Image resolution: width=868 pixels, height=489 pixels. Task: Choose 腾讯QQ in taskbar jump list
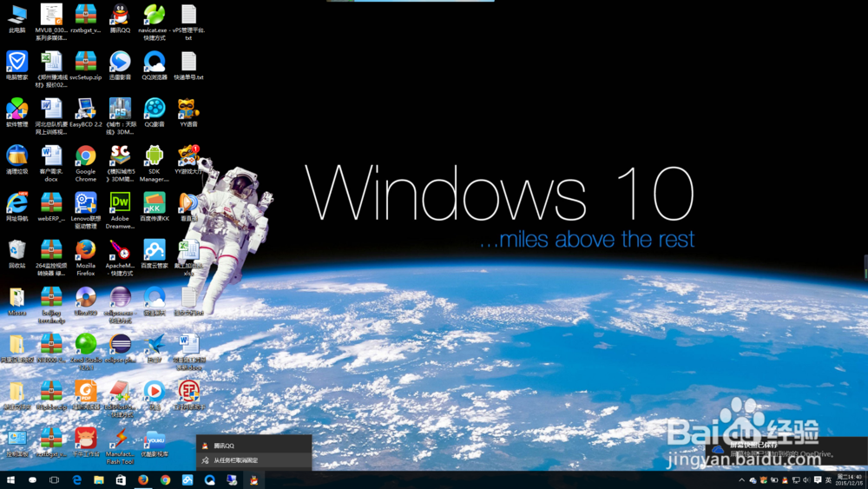pos(253,446)
